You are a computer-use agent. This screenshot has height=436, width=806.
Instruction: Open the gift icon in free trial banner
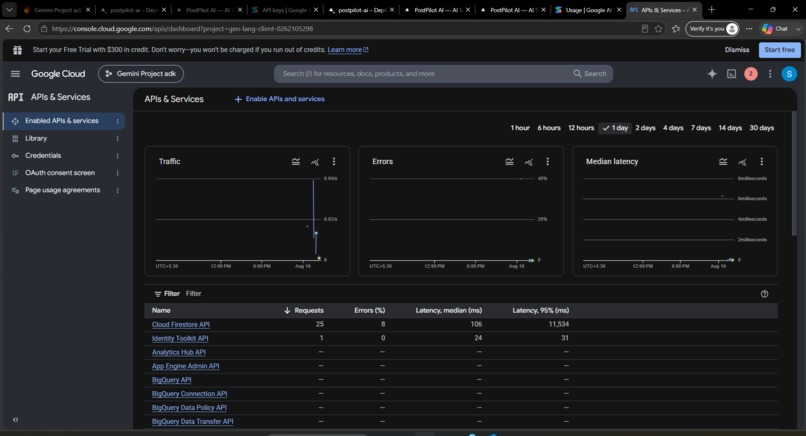coord(17,50)
